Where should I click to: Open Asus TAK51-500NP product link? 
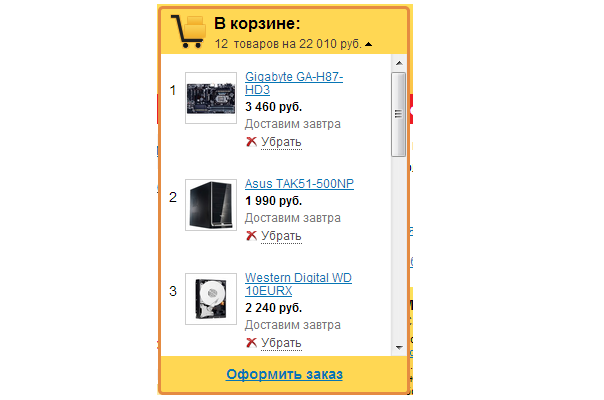pyautogui.click(x=299, y=184)
